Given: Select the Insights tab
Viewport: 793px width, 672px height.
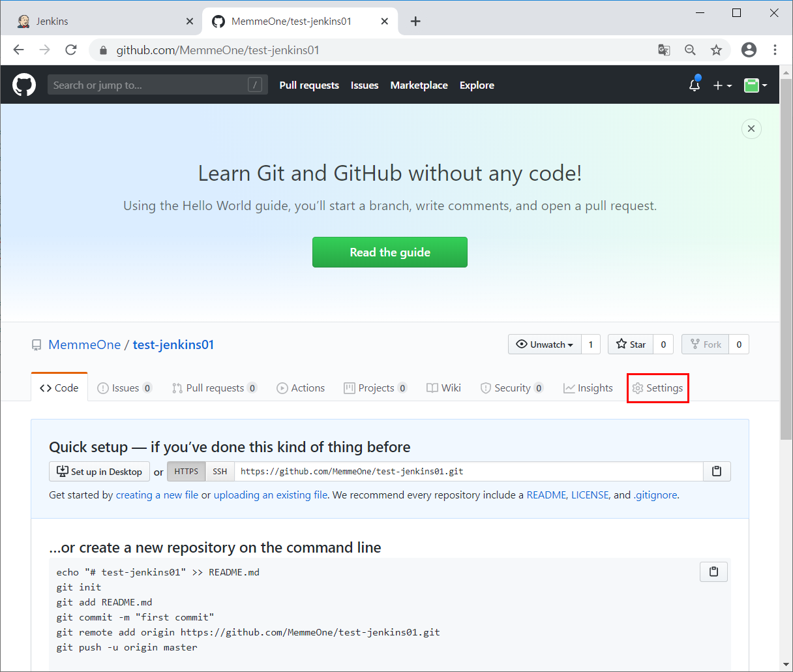Looking at the screenshot, I should 588,388.
